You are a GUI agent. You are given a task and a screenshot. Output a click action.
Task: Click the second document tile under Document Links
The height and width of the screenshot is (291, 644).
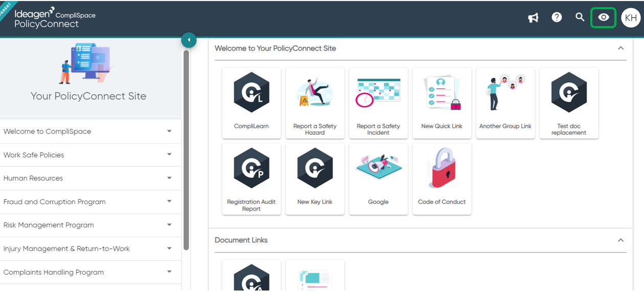pyautogui.click(x=315, y=275)
